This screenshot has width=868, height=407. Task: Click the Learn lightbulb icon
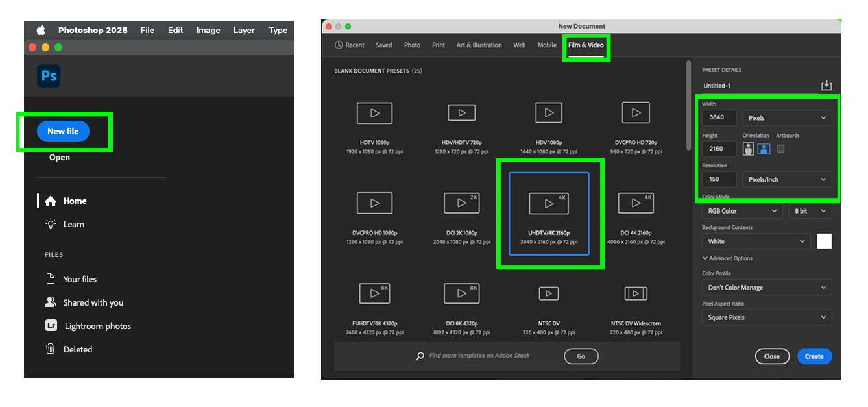point(50,224)
